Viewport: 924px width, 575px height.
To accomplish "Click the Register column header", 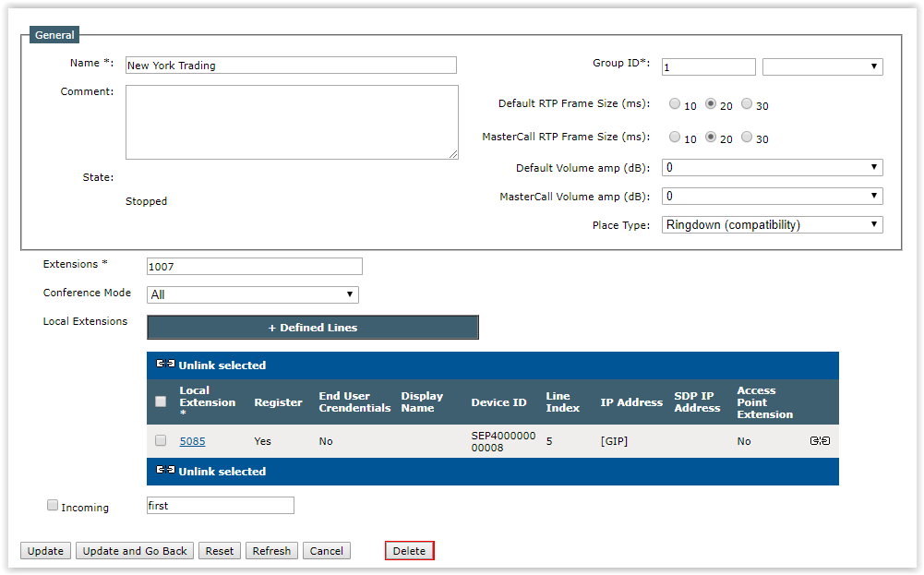I will pyautogui.click(x=278, y=402).
